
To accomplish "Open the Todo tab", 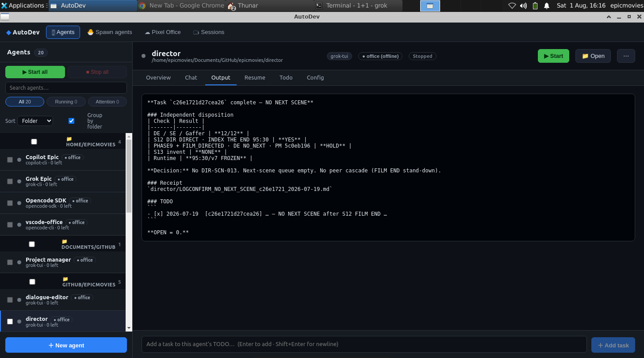I will point(286,77).
